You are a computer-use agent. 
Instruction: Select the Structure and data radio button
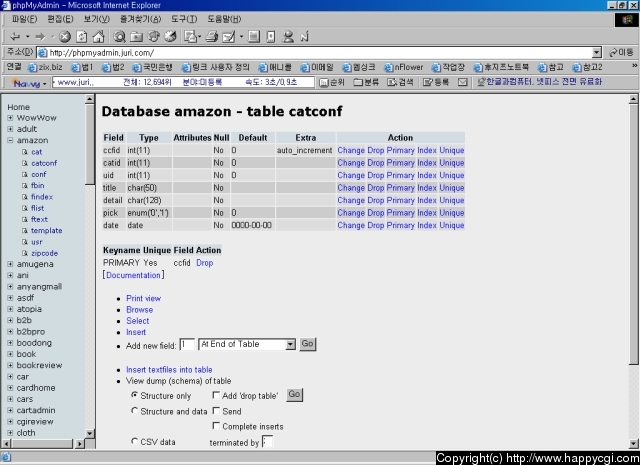[x=134, y=411]
